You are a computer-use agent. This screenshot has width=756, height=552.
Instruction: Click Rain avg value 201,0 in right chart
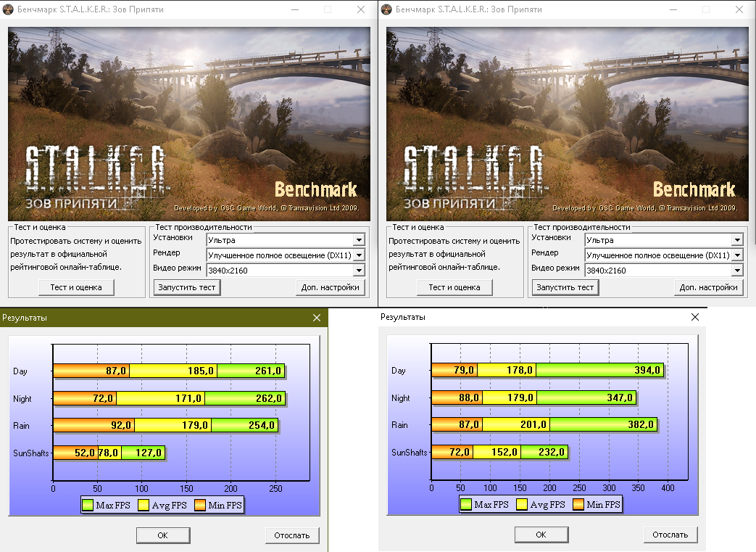533,424
